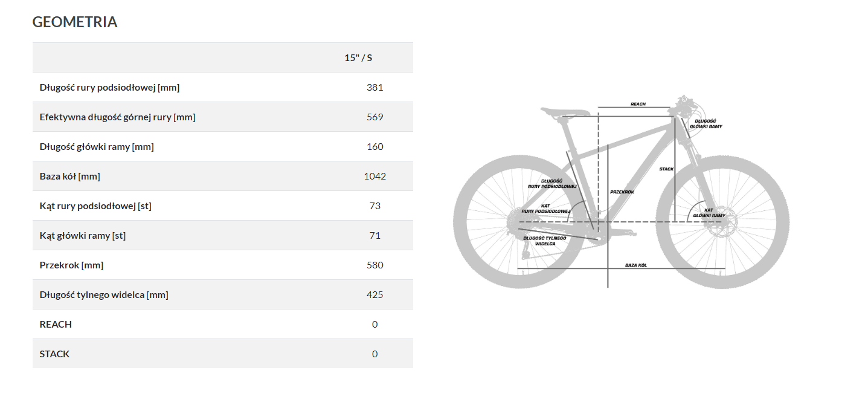Click the PRZEKROK label on the bike diagram
868x405 pixels.
pos(622,192)
